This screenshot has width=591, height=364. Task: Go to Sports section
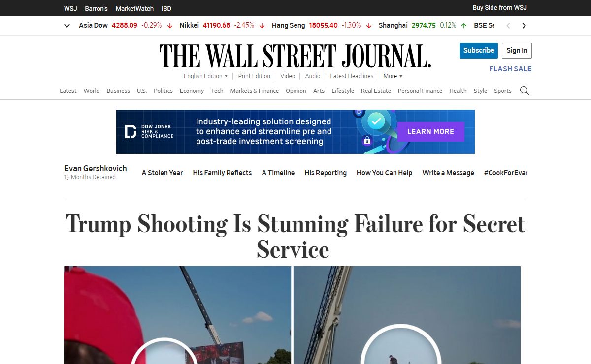503,91
